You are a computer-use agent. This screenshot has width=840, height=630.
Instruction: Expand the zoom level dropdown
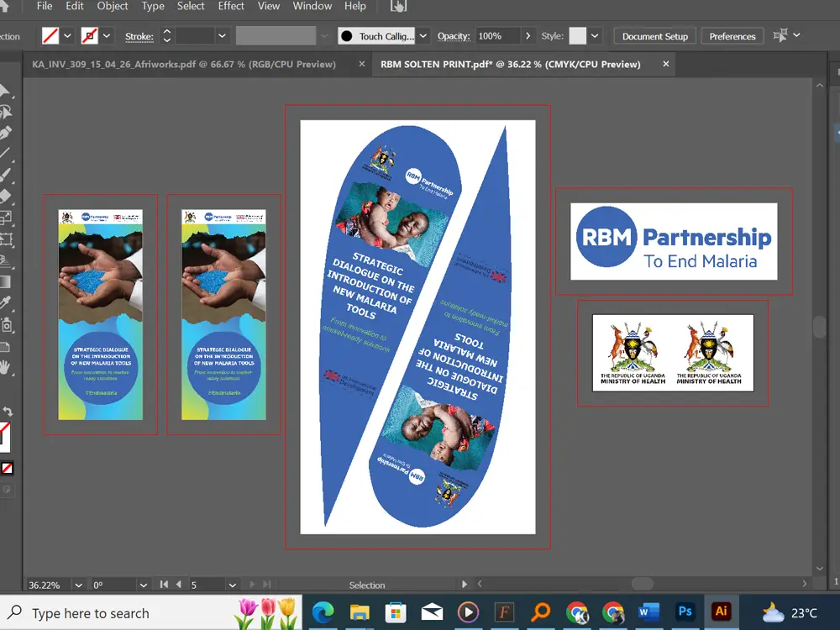point(78,585)
